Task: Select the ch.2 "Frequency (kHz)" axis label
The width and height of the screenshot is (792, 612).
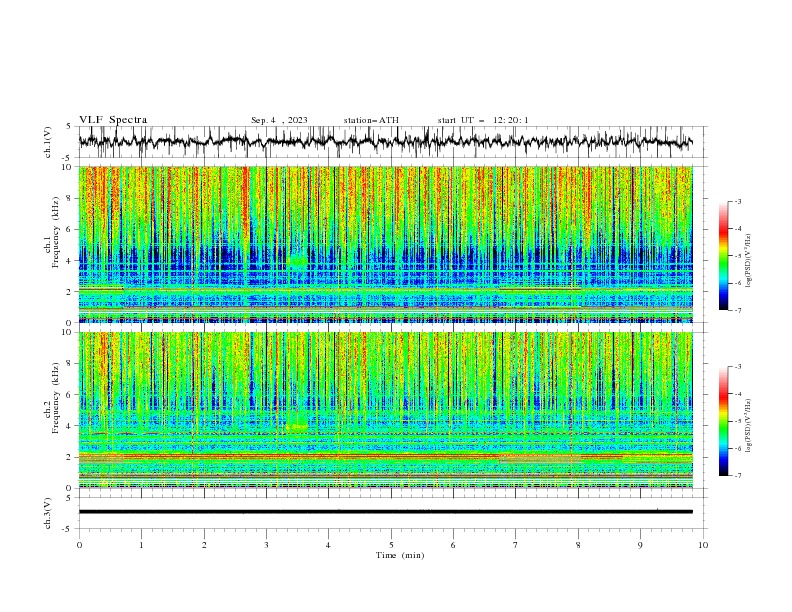Action: tap(56, 398)
